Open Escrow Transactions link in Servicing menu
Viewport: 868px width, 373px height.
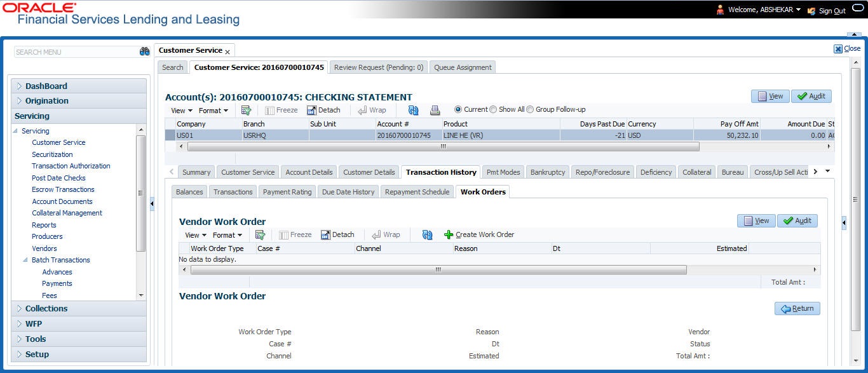63,189
